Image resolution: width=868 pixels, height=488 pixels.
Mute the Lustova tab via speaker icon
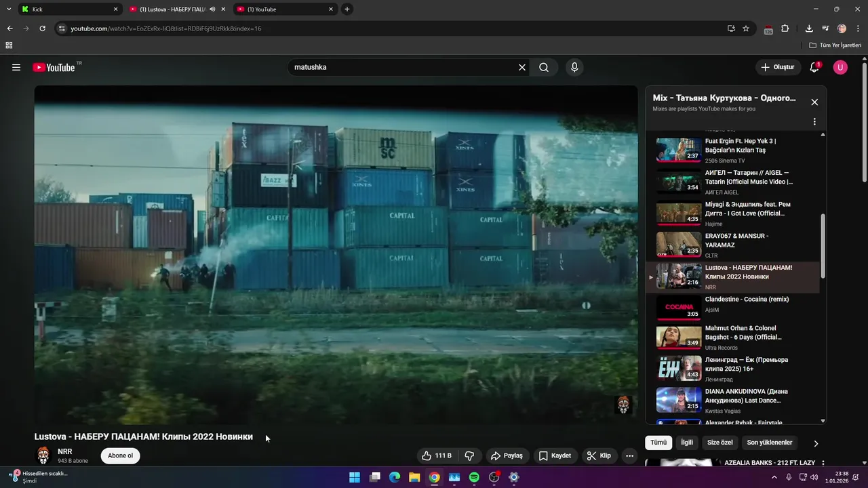(212, 9)
